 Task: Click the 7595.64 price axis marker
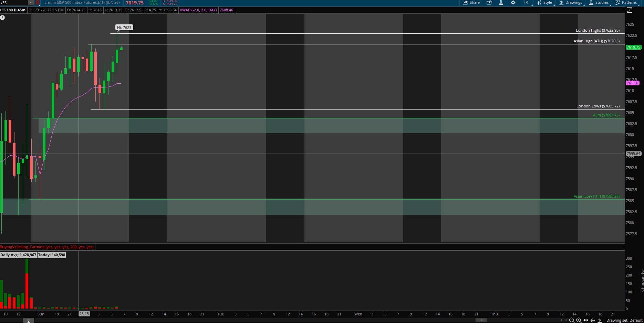[x=633, y=154]
